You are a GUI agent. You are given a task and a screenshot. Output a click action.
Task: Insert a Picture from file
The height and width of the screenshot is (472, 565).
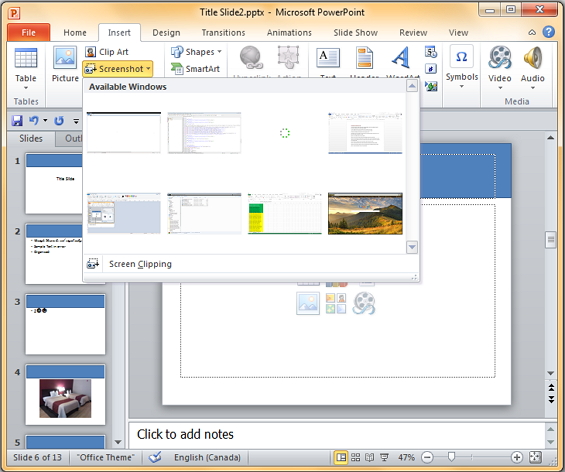pyautogui.click(x=65, y=64)
